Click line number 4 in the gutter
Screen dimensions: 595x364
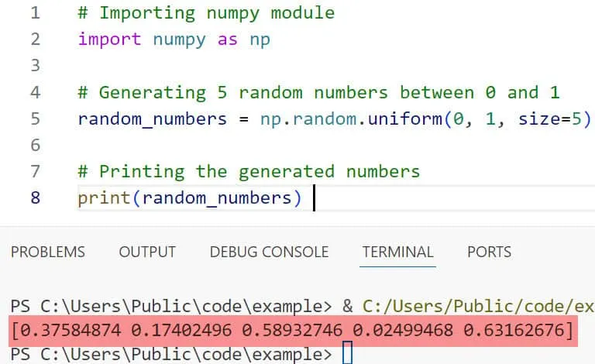tap(36, 92)
